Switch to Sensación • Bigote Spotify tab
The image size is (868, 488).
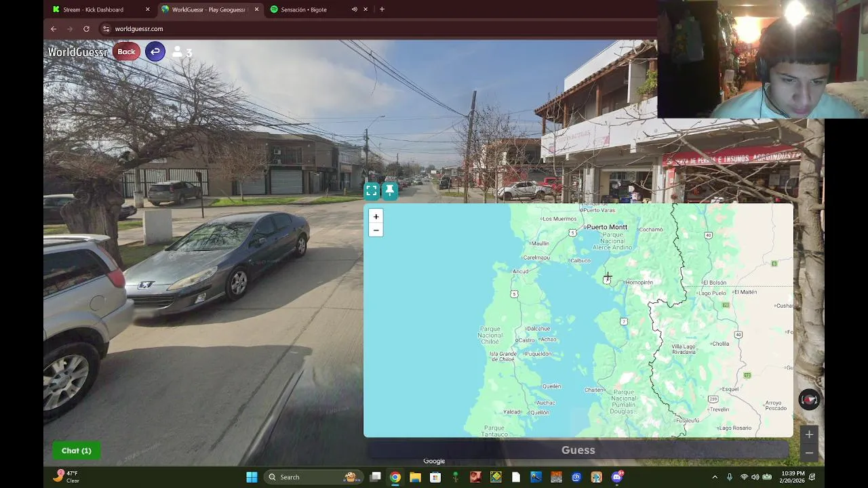coord(304,9)
